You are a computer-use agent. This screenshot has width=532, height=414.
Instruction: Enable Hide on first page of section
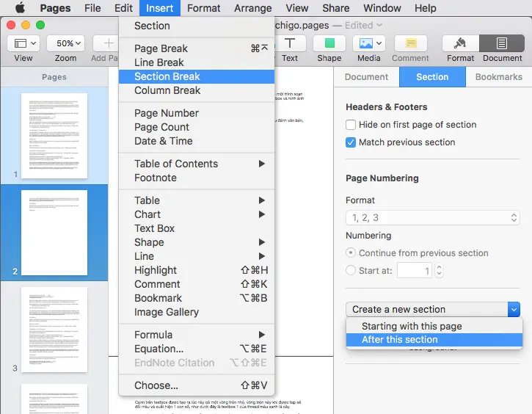click(351, 125)
